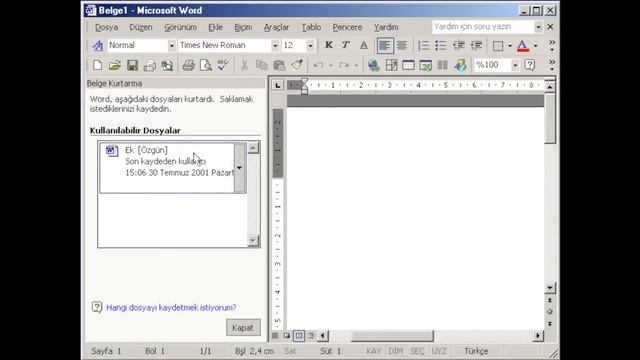Open the Times New Roman font dropdown

pyautogui.click(x=275, y=46)
